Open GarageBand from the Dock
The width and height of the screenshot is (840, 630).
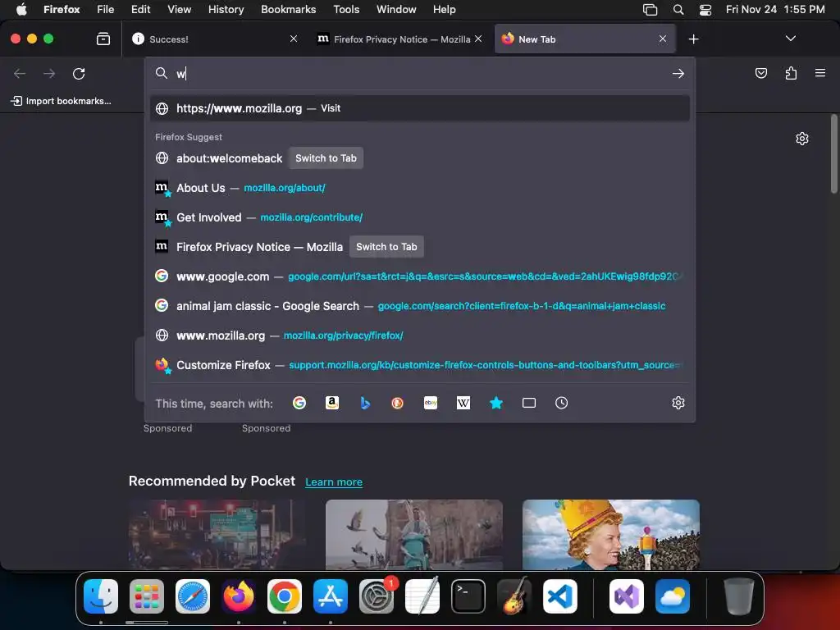(x=514, y=596)
